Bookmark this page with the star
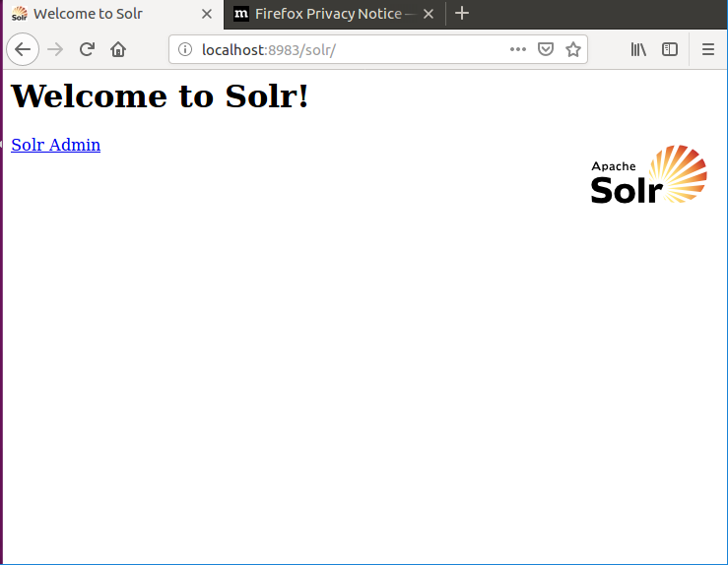 (x=573, y=49)
